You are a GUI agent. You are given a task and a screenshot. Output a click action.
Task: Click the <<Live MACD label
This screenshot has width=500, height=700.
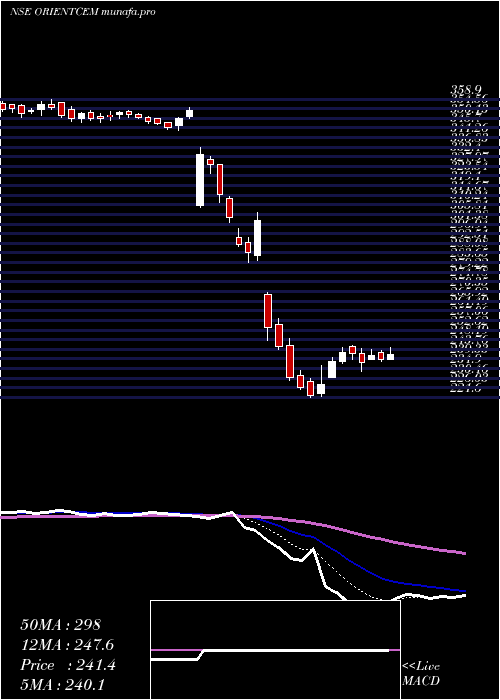coord(421,674)
